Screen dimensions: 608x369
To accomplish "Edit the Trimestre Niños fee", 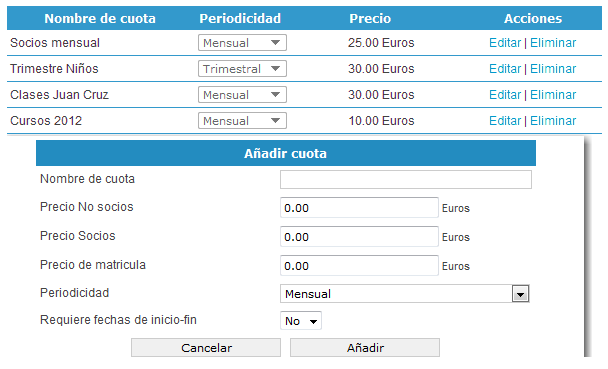I will 505,69.
